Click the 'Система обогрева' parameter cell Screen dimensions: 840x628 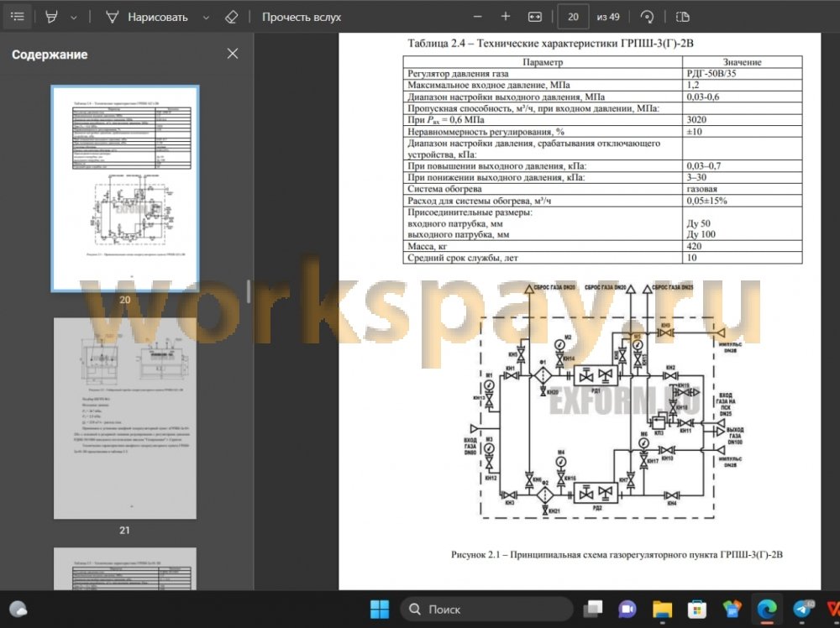click(543, 188)
